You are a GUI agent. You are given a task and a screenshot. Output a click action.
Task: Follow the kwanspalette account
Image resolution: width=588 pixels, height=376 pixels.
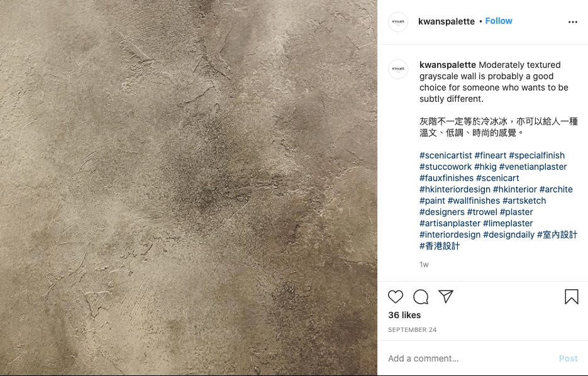pyautogui.click(x=498, y=21)
